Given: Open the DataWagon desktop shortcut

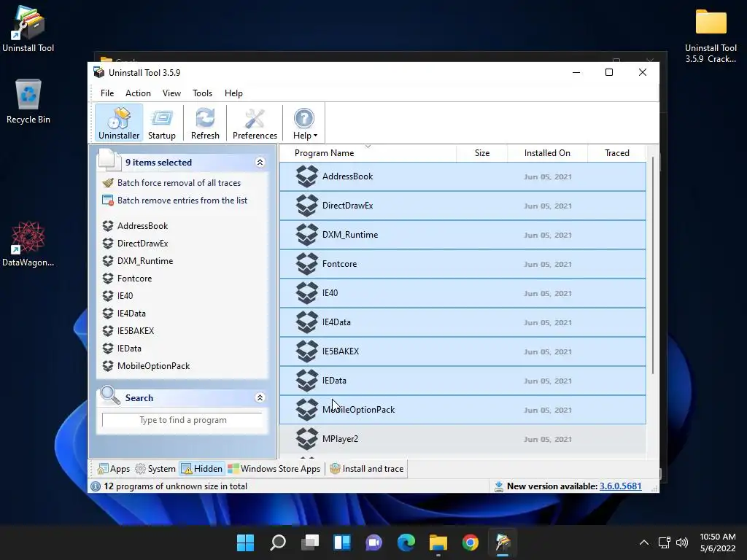Looking at the screenshot, I should click(28, 244).
